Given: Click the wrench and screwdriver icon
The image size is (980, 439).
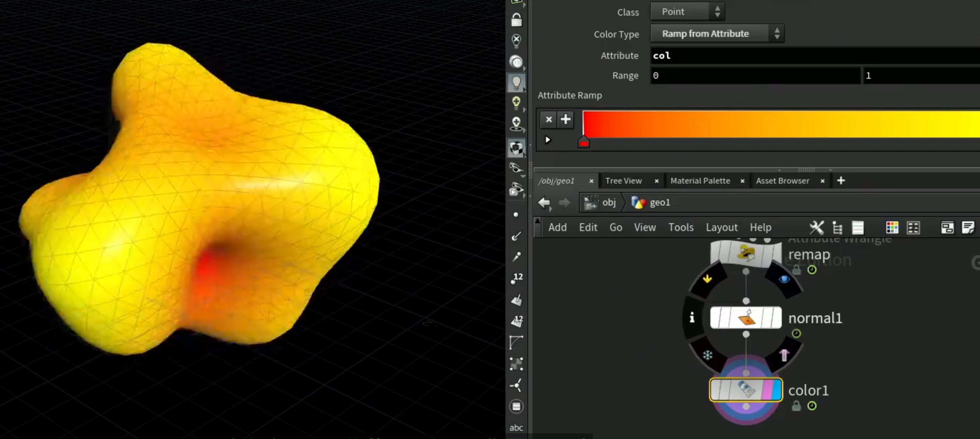Looking at the screenshot, I should pyautogui.click(x=816, y=228).
